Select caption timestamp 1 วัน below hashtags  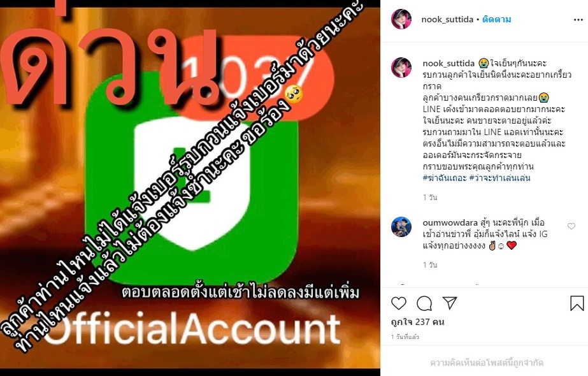pyautogui.click(x=430, y=198)
